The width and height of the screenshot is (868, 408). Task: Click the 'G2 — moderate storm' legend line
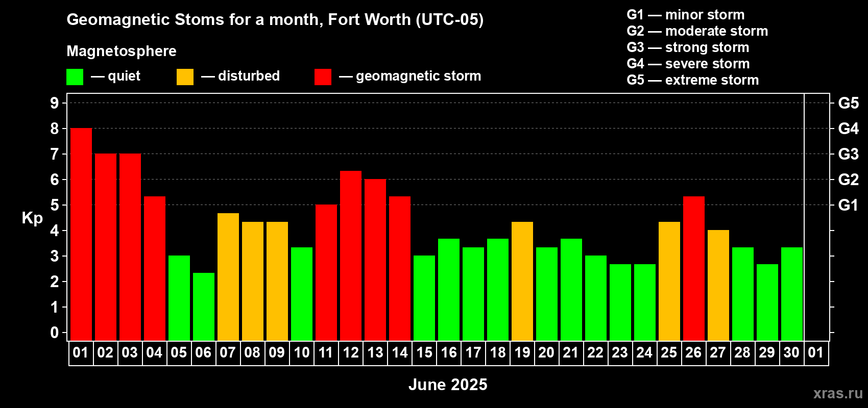pos(697,31)
